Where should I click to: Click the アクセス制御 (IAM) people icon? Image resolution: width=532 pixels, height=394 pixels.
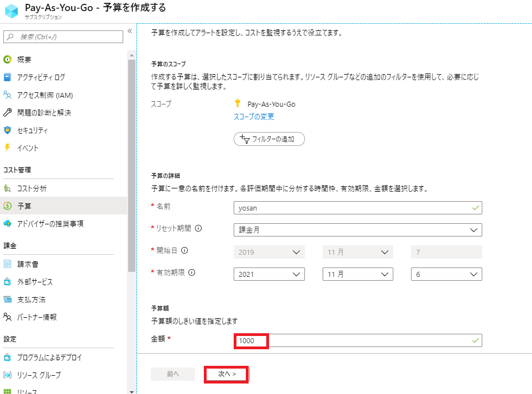tap(8, 94)
